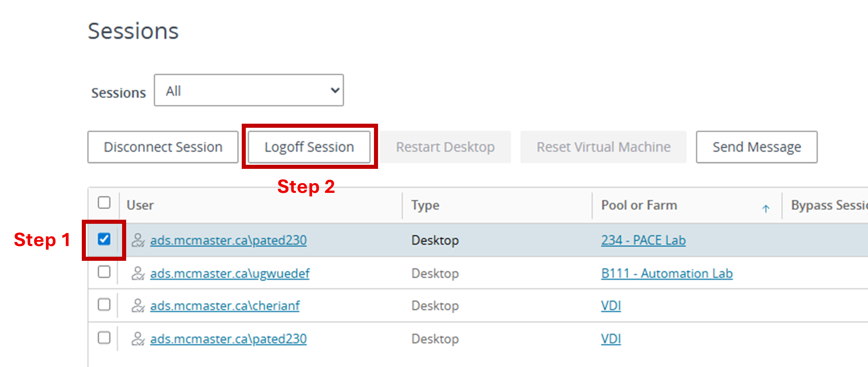Click the sort arrow in Pool or Farm column

pos(765,209)
